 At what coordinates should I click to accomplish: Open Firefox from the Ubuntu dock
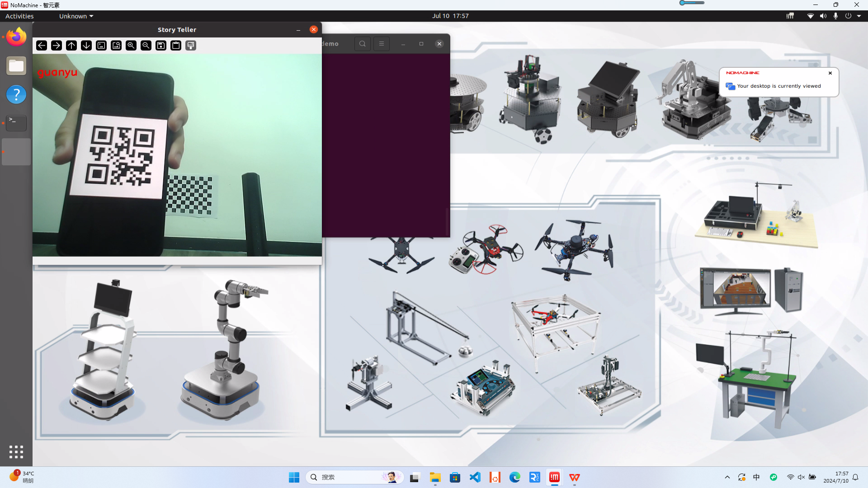[16, 37]
